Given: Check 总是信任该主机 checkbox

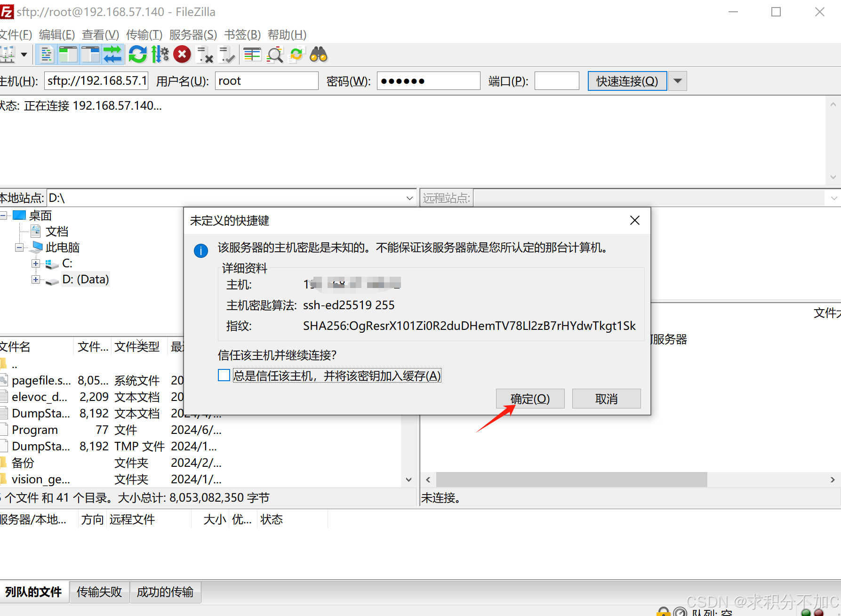Looking at the screenshot, I should point(224,375).
